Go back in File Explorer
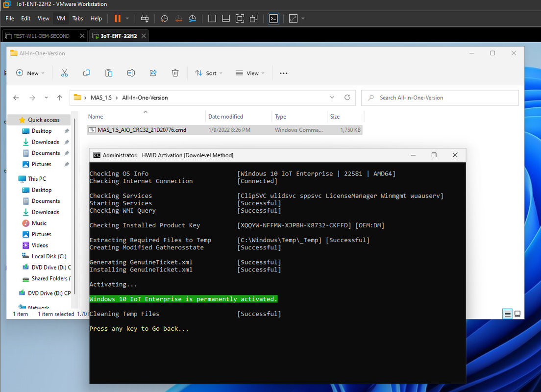The width and height of the screenshot is (541, 392). 16,98
